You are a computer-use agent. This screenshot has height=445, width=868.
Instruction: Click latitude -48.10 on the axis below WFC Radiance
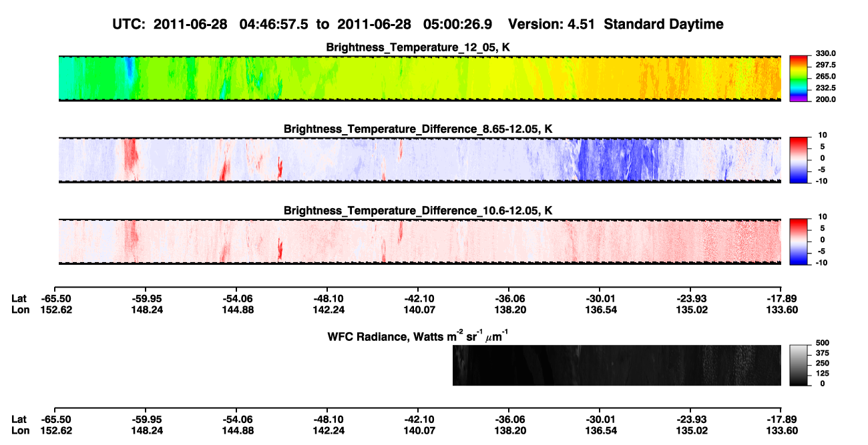(x=327, y=419)
